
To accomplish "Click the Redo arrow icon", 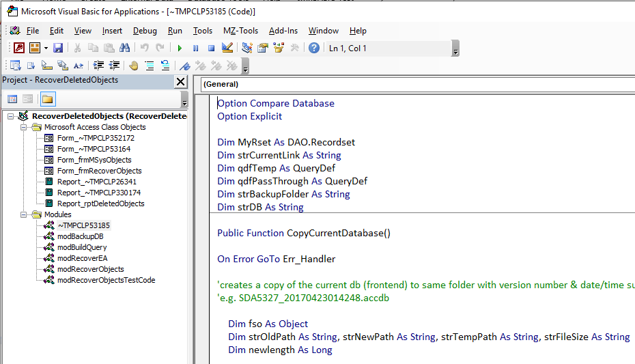I will click(x=160, y=48).
